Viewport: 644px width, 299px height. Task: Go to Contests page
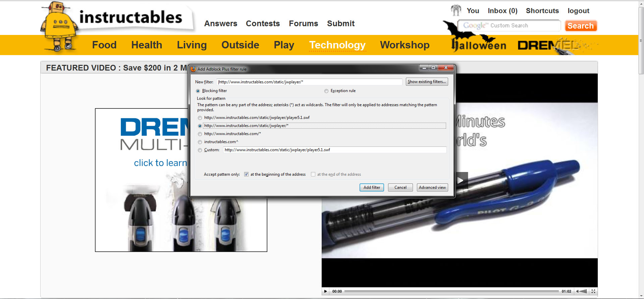(263, 24)
